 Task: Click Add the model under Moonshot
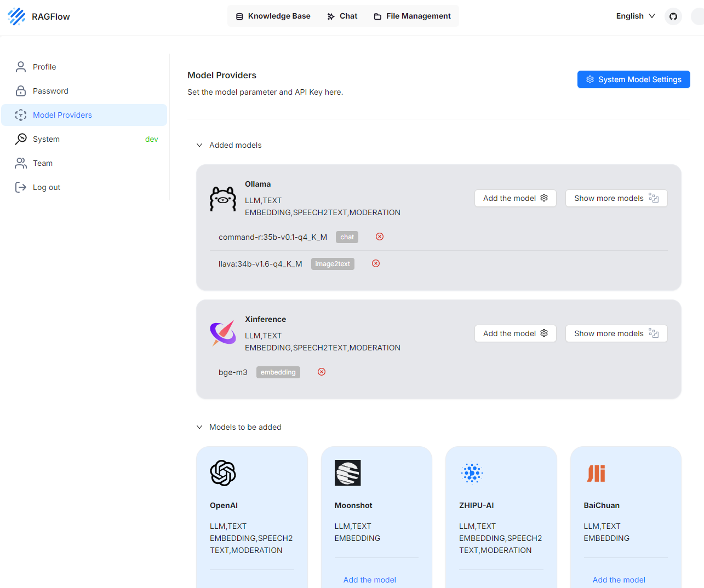[369, 579]
